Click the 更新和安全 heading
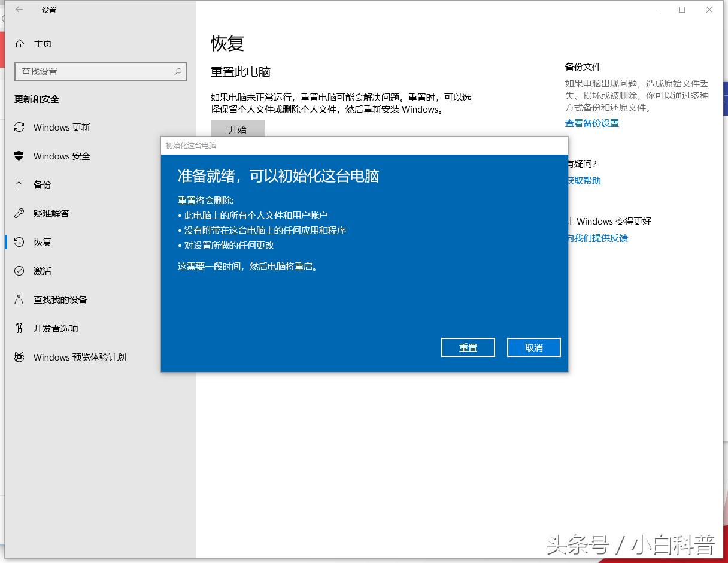728x563 pixels. point(35,99)
